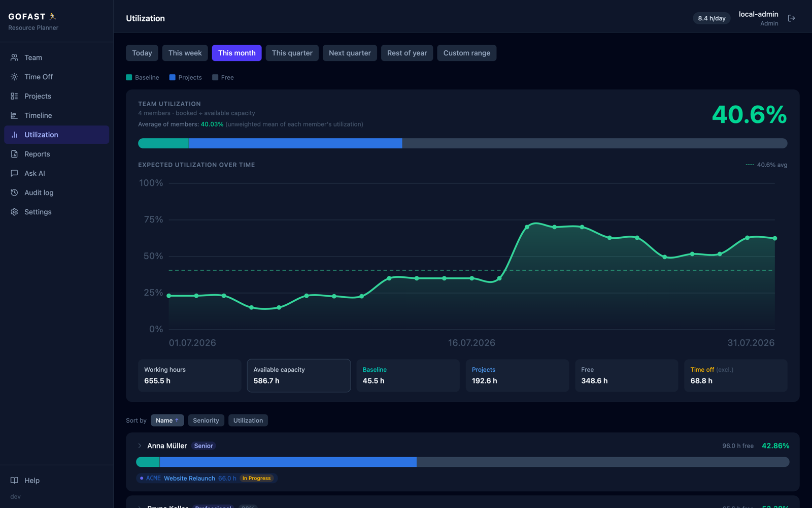Click the Utilization bar chart icon
Image resolution: width=812 pixels, height=508 pixels.
(x=14, y=135)
